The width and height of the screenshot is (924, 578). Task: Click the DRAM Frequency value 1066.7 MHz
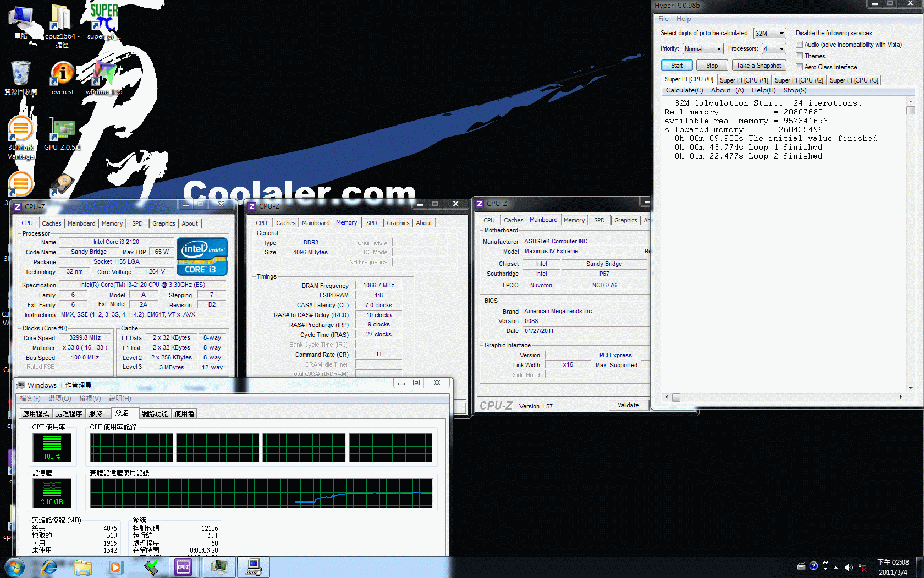point(379,286)
